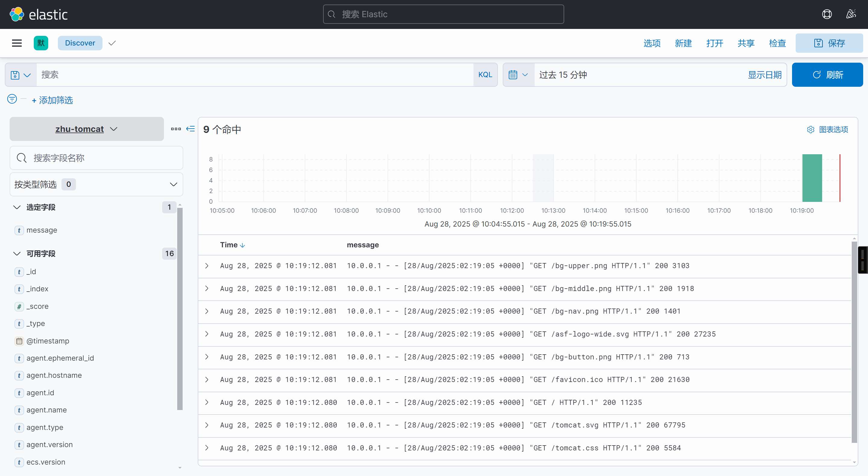Screen dimensions: 868x476
Task: Focus the KQL 搜索 query input
Action: [x=255, y=75]
